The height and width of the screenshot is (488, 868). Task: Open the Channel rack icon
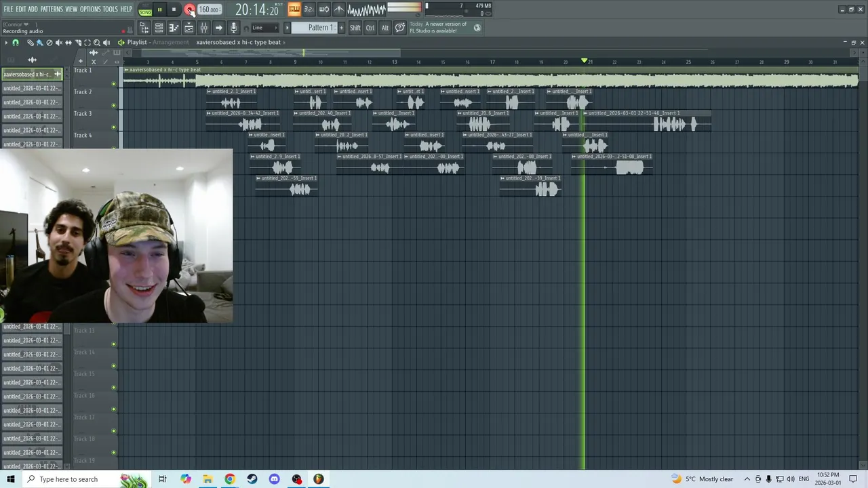159,28
